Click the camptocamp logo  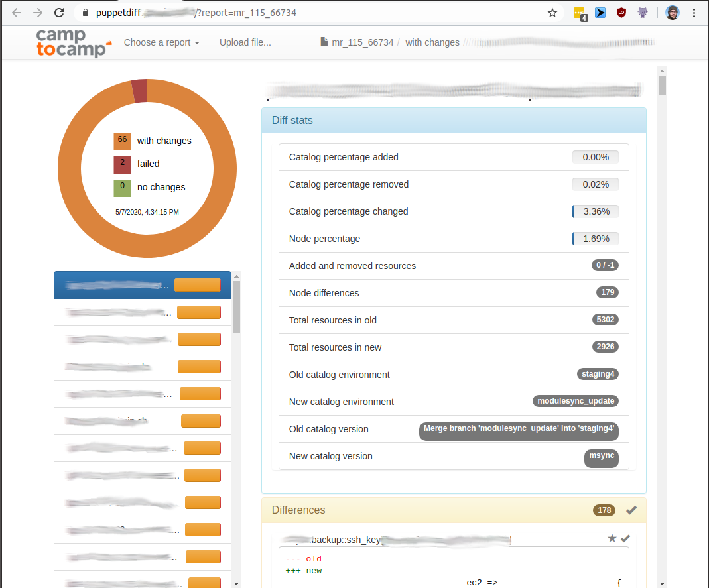[74, 42]
